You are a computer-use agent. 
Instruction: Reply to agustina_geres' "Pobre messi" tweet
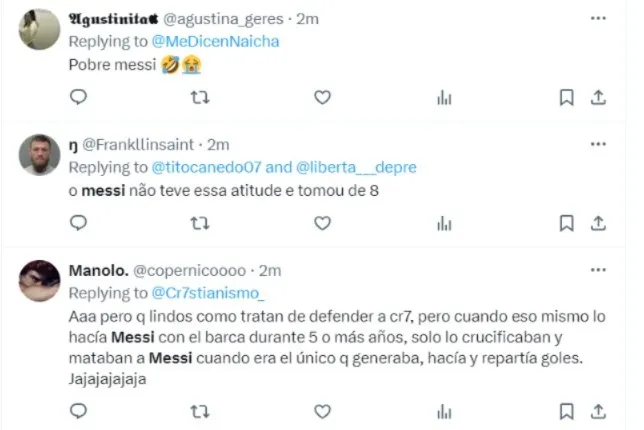79,97
